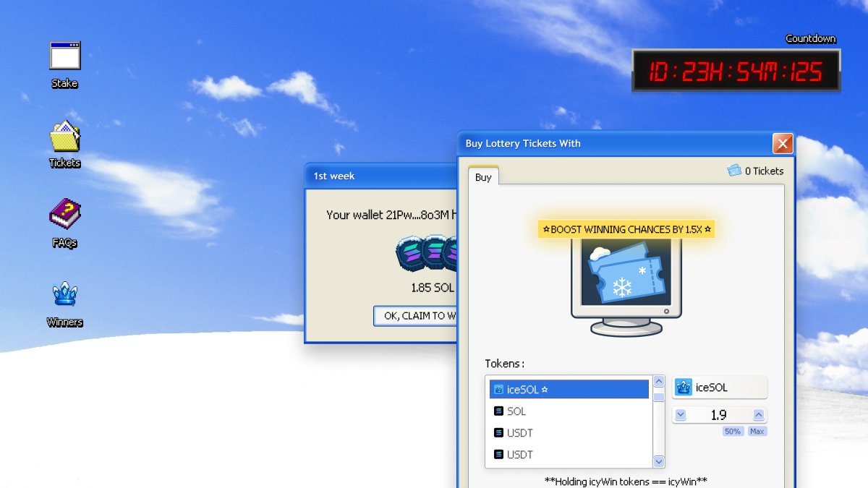868x488 pixels.
Task: Click OK, CLAIM button in 1st week window
Action: point(416,316)
